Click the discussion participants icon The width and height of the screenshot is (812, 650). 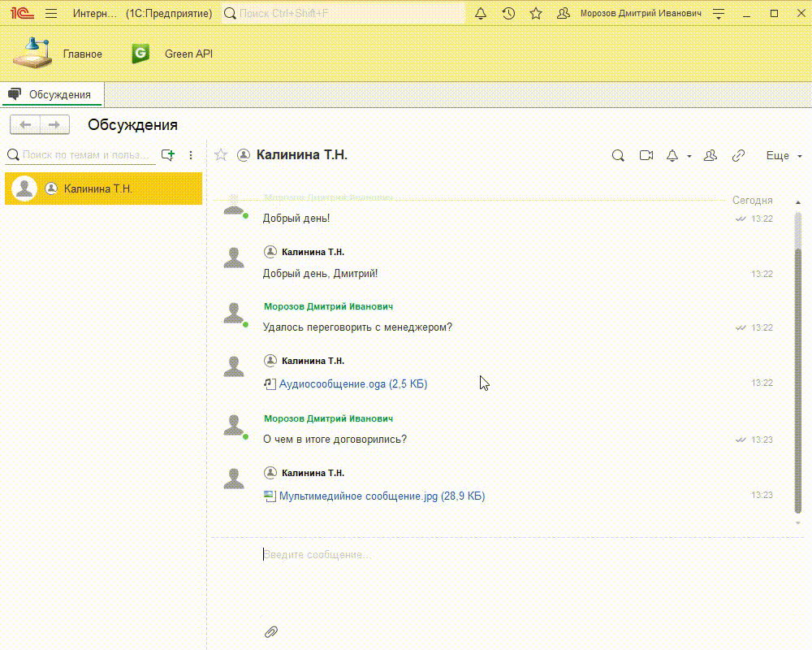point(710,155)
